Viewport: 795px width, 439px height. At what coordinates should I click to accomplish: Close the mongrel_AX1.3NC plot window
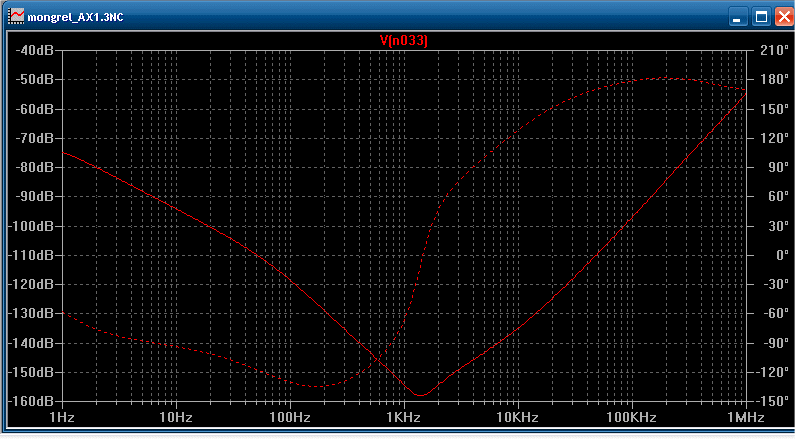784,17
